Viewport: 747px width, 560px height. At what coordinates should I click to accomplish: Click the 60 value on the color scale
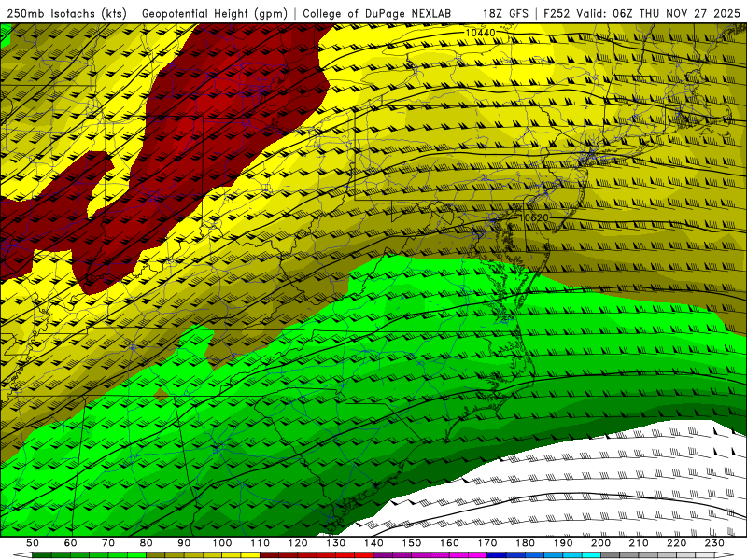[70, 543]
